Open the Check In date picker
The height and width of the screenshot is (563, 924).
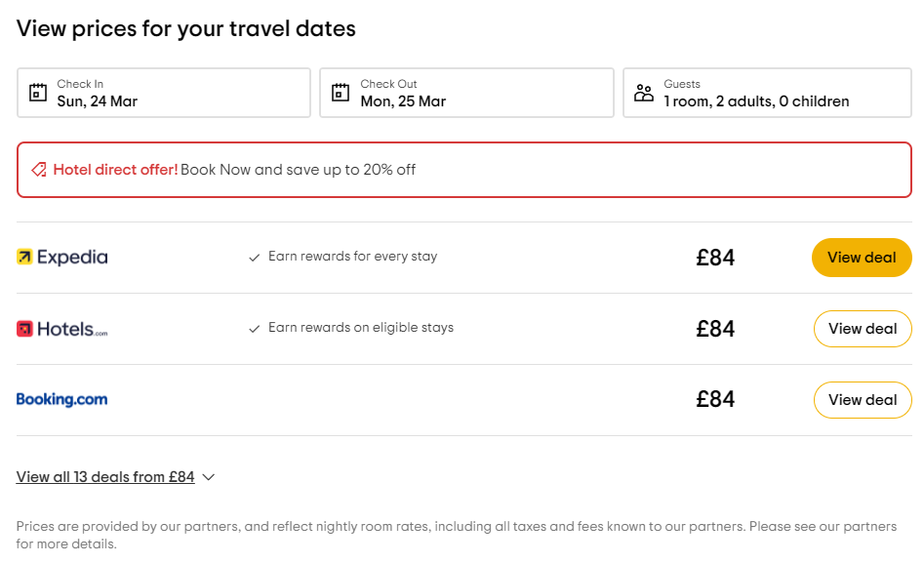[x=163, y=93]
